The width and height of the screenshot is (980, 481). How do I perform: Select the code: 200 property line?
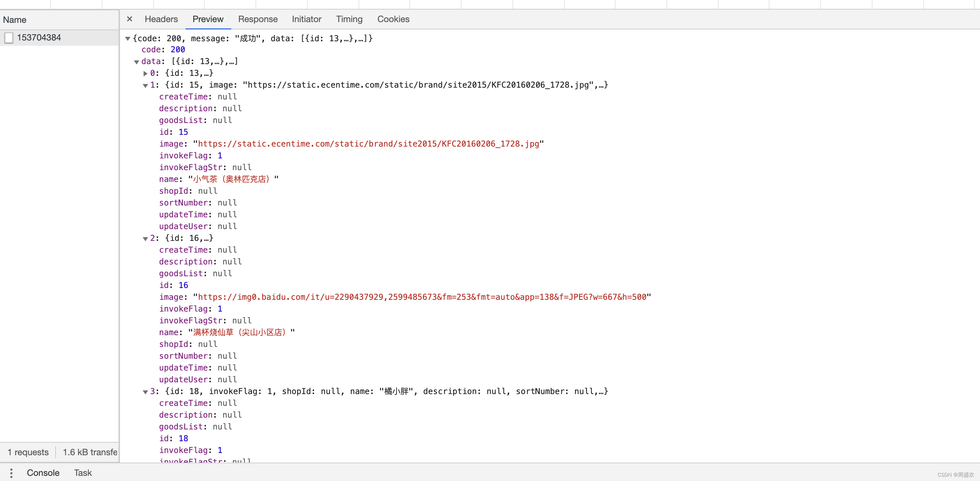coord(163,49)
